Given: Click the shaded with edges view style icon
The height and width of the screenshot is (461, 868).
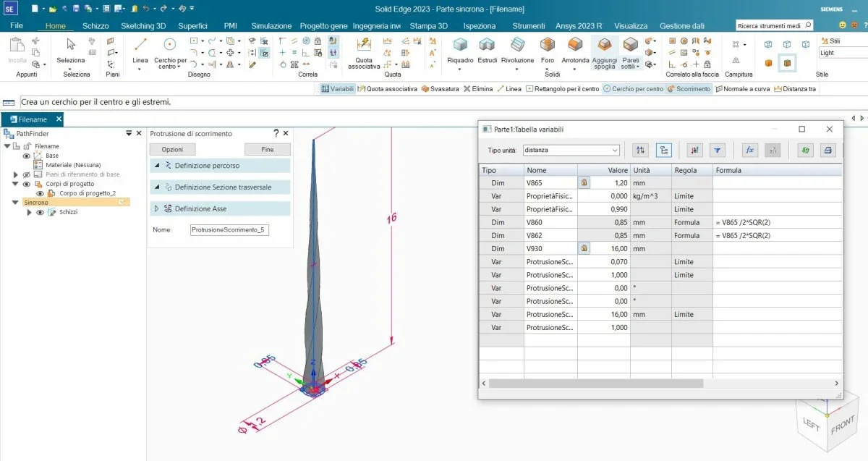Looking at the screenshot, I should [x=787, y=64].
